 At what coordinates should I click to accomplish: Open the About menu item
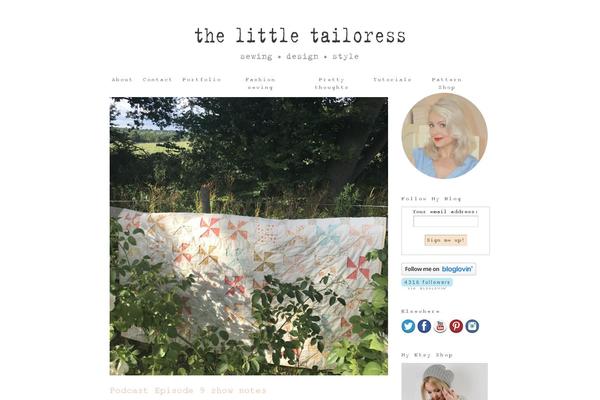122,80
